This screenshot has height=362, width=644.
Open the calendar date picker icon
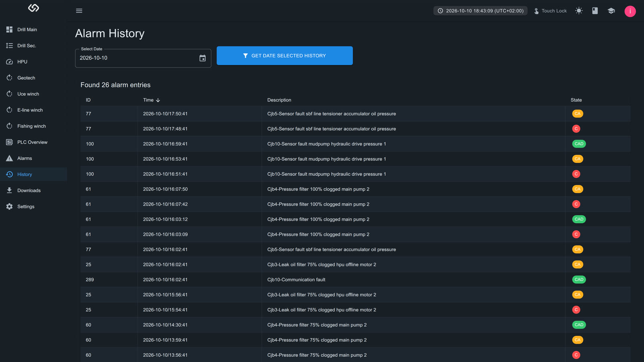(202, 58)
